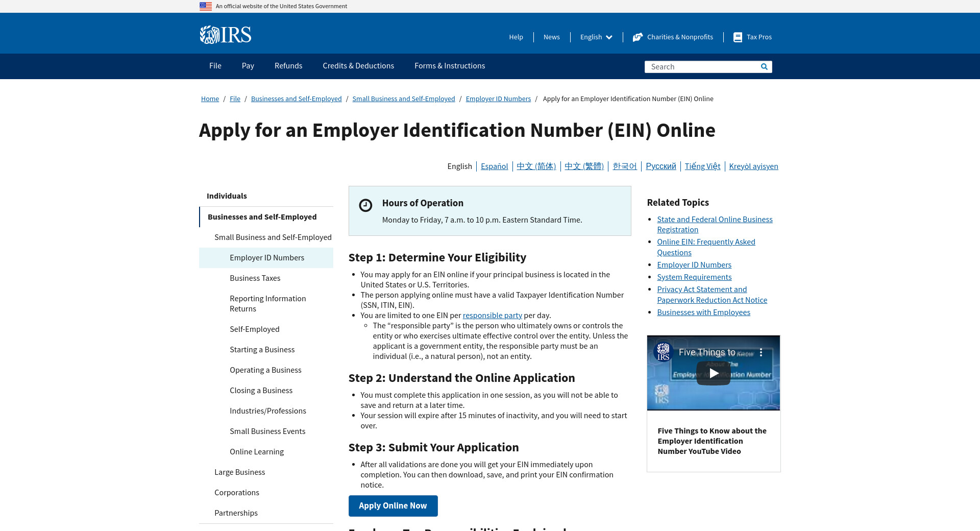Open Online Learning sidebar item
The height and width of the screenshot is (531, 980).
click(266, 452)
